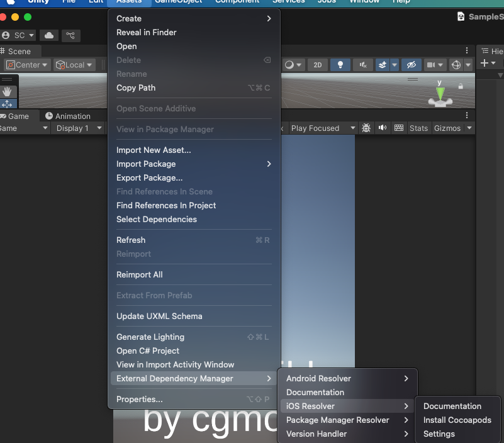Expand the Create submenu

(194, 19)
